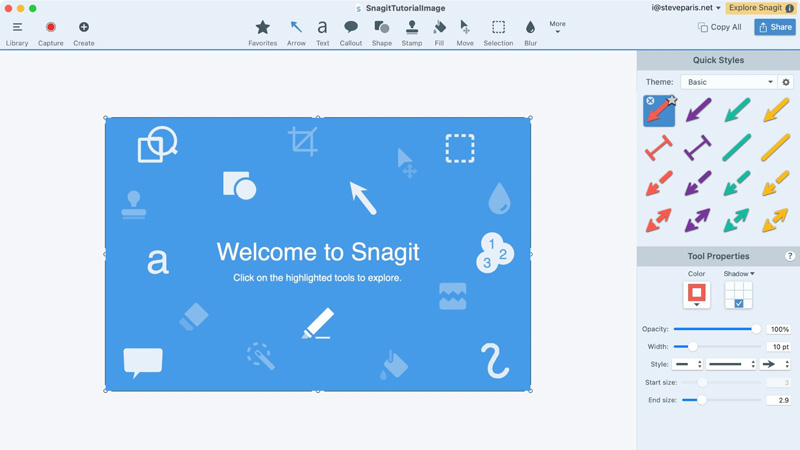Screen dimensions: 800x450
Task: Choose the yellow double-headed arrow style
Action: click(x=776, y=220)
